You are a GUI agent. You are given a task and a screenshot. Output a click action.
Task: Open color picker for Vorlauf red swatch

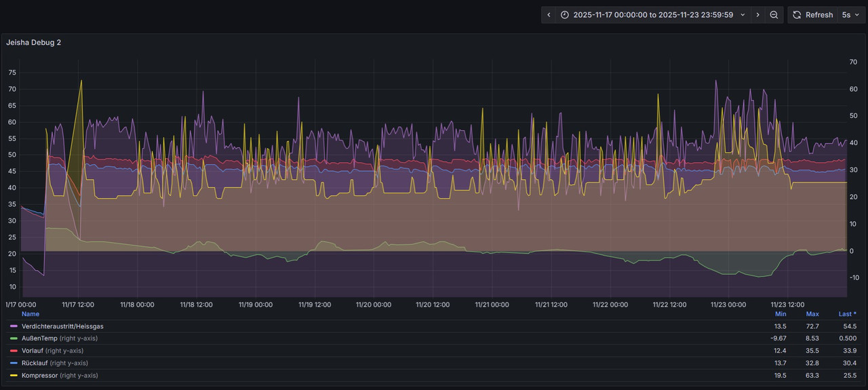(14, 351)
